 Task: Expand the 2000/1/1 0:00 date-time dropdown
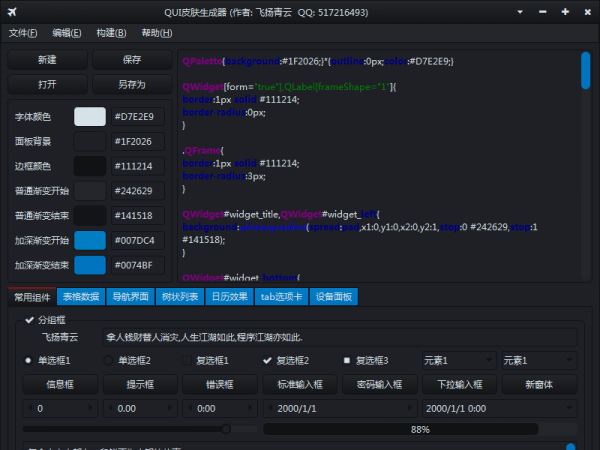pos(570,408)
